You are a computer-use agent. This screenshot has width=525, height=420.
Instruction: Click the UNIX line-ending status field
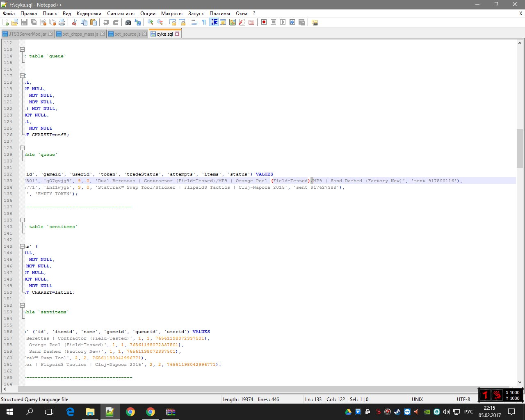(418, 399)
